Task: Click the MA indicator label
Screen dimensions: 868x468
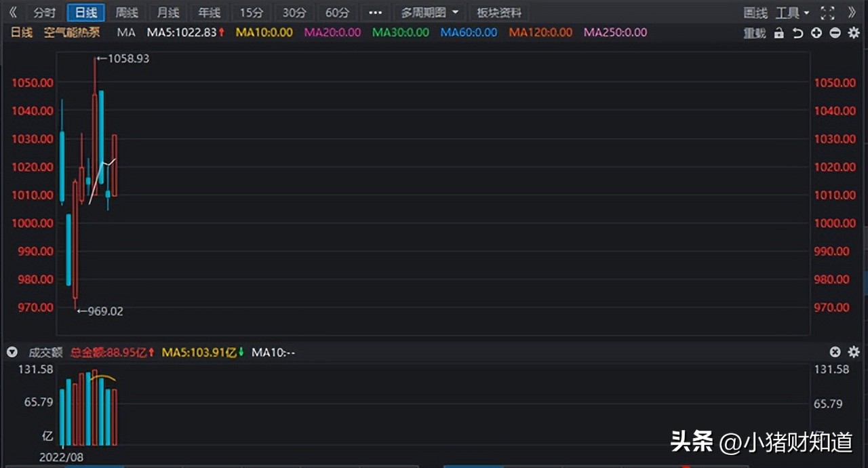Action: [x=125, y=33]
